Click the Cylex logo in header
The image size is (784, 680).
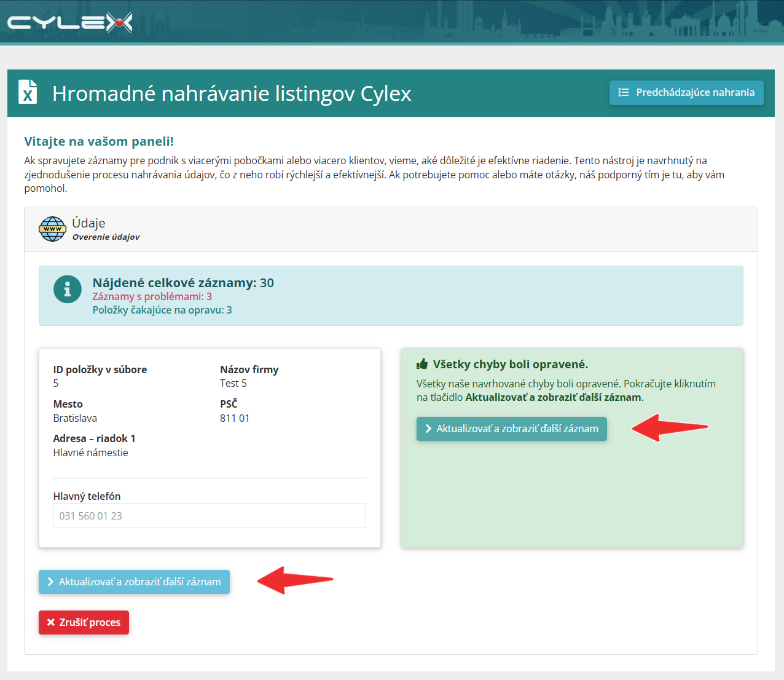[69, 23]
